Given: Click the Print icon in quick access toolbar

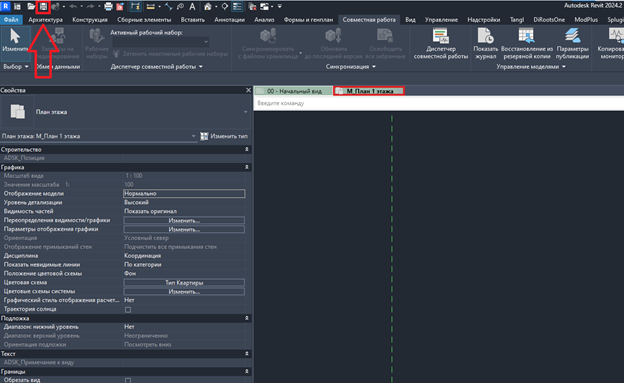Looking at the screenshot, I should pyautogui.click(x=108, y=6).
